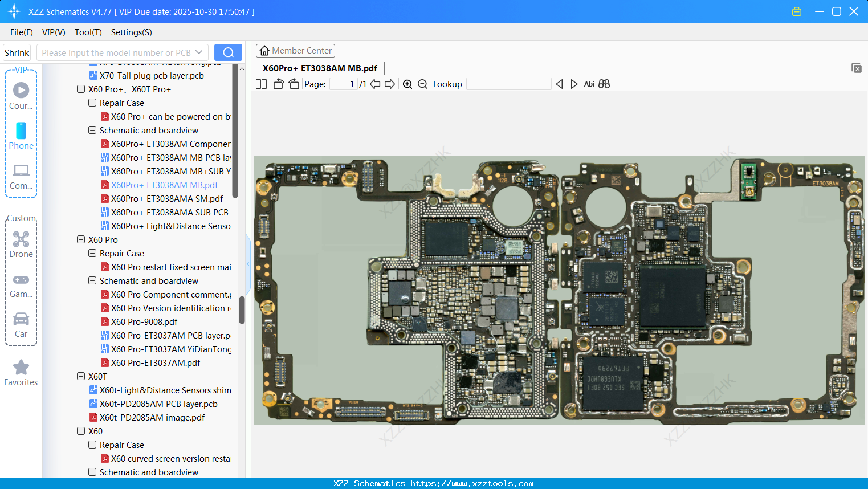Open the Settings(S) menu
This screenshot has width=868, height=489.
(x=131, y=32)
